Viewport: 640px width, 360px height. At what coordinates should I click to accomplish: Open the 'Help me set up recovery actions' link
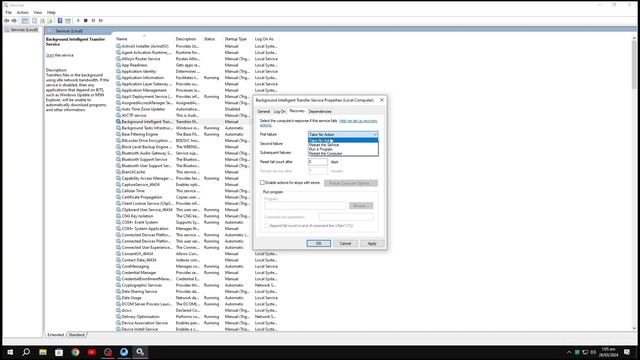[358, 121]
